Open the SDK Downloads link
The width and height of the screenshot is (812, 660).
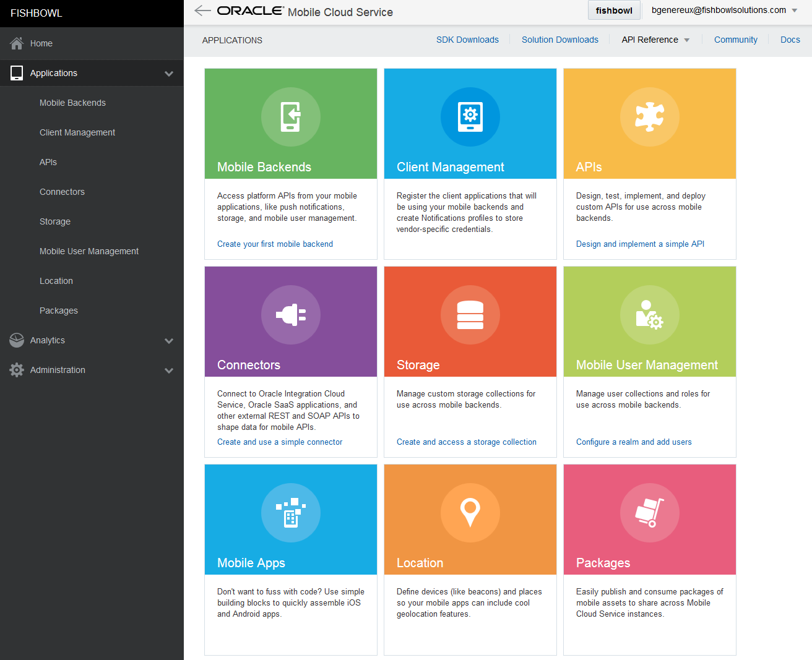(x=467, y=40)
